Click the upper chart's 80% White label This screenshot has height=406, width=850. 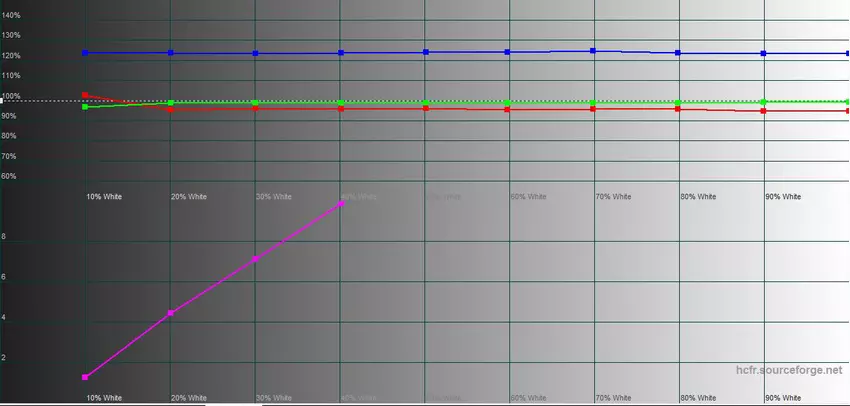click(x=698, y=197)
